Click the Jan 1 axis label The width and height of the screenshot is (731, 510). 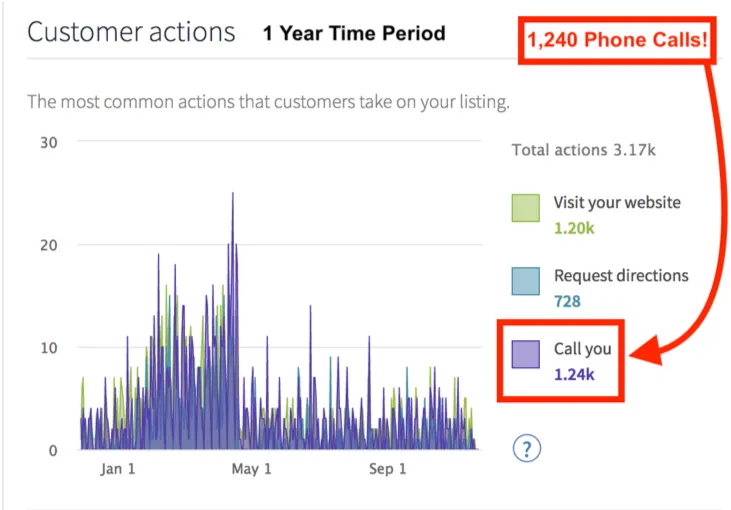point(117,469)
